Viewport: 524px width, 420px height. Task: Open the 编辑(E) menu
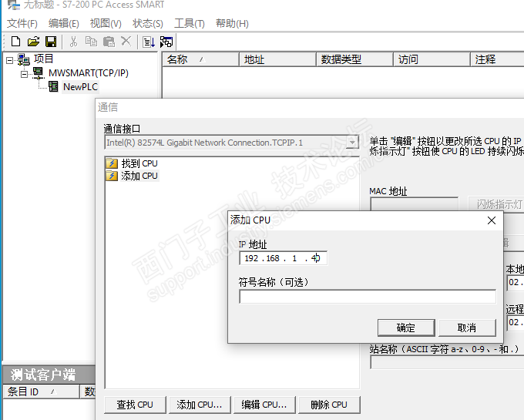[x=63, y=23]
